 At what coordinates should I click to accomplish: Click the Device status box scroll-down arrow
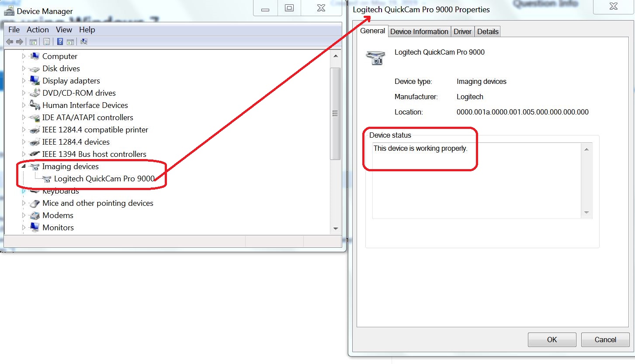pyautogui.click(x=586, y=213)
